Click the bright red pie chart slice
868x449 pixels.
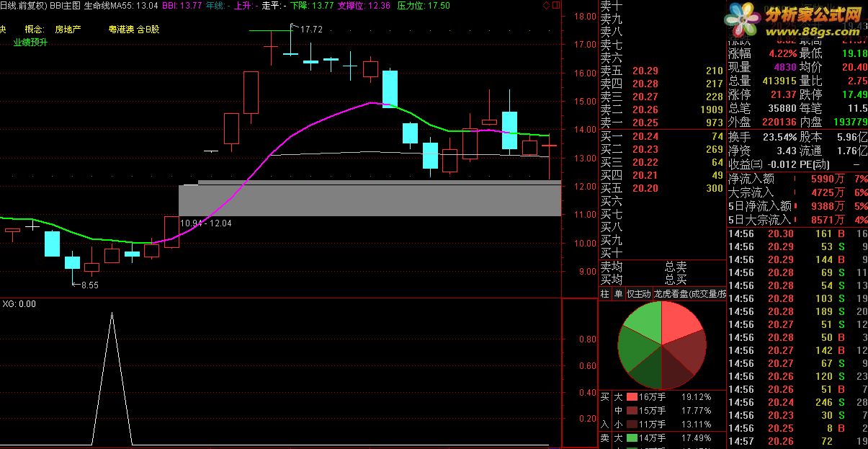679,323
